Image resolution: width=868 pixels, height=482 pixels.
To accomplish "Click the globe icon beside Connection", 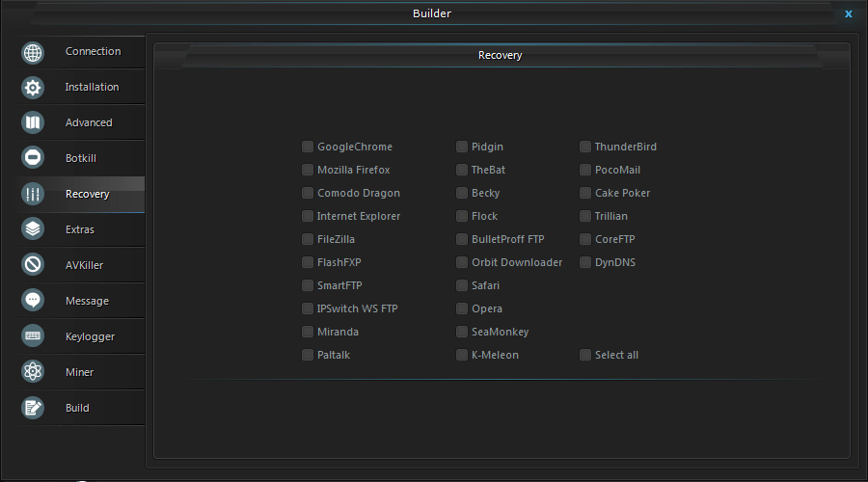I will click(x=33, y=53).
